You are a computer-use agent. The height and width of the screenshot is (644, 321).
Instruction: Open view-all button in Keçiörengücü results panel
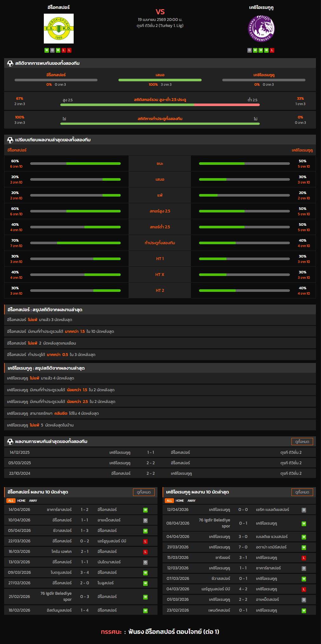click(x=302, y=492)
